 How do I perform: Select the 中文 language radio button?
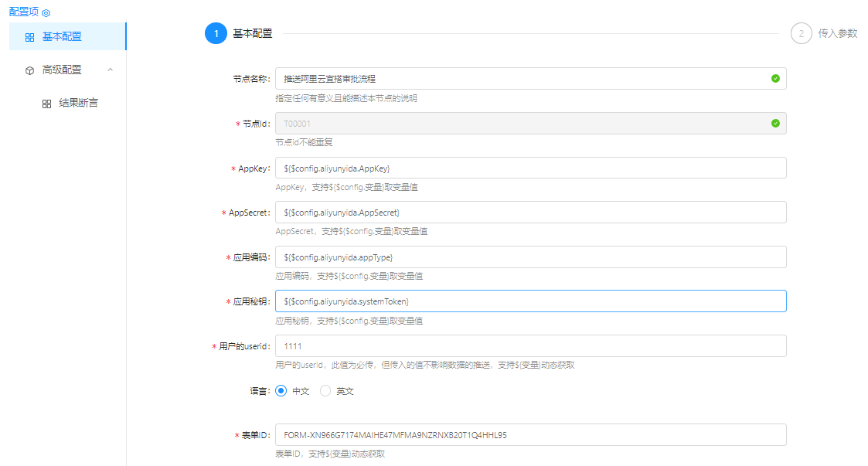(x=281, y=391)
